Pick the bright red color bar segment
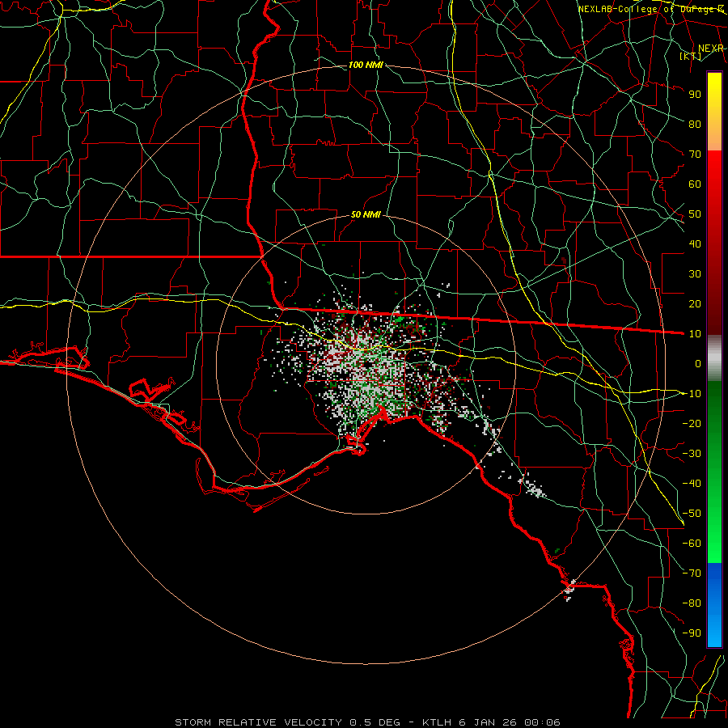Screen dimensions: 728x728 [x=714, y=167]
